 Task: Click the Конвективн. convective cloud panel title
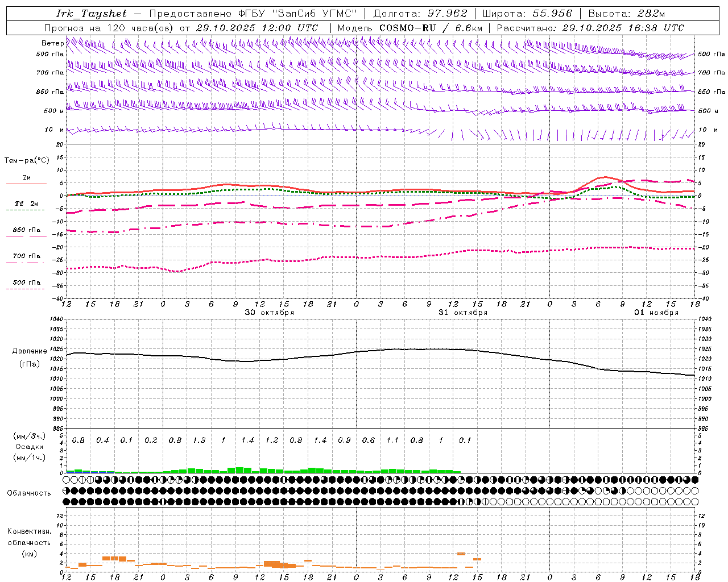click(30, 531)
